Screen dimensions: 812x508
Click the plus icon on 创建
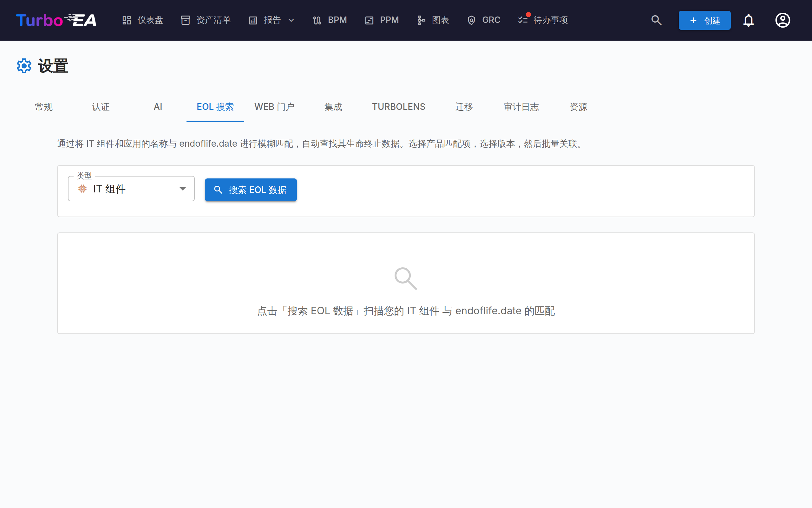693,21
